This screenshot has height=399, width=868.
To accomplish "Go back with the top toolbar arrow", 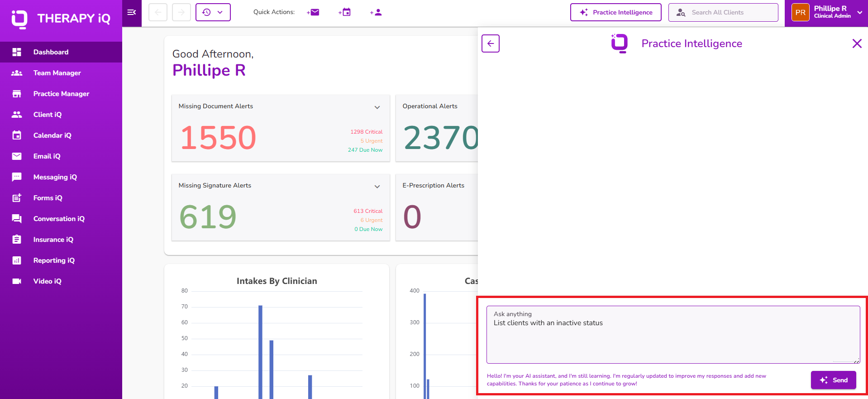I will click(x=158, y=12).
